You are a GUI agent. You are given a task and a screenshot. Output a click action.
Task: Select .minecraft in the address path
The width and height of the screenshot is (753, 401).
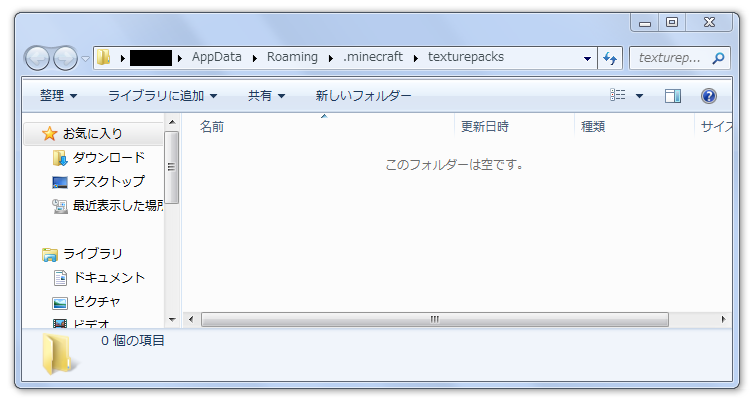click(373, 57)
